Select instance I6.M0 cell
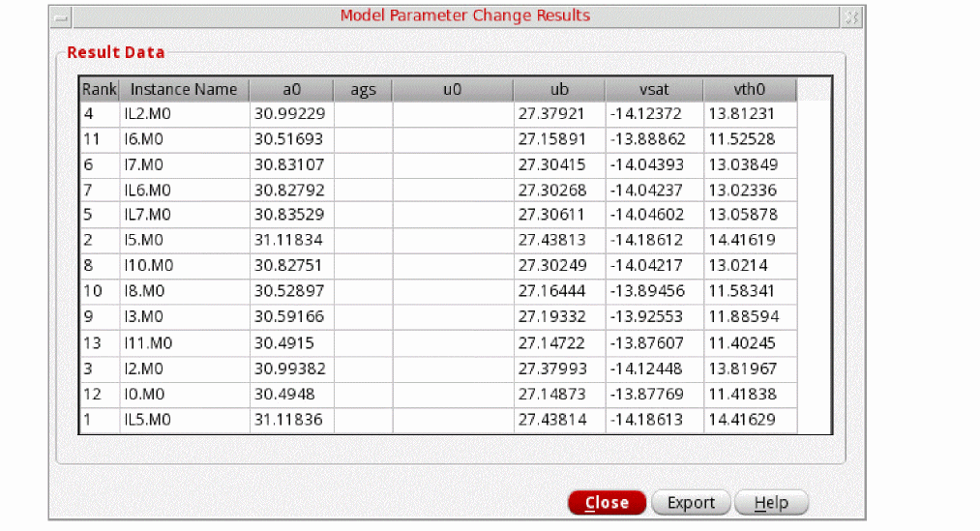This screenshot has width=980, height=531. coord(185,138)
